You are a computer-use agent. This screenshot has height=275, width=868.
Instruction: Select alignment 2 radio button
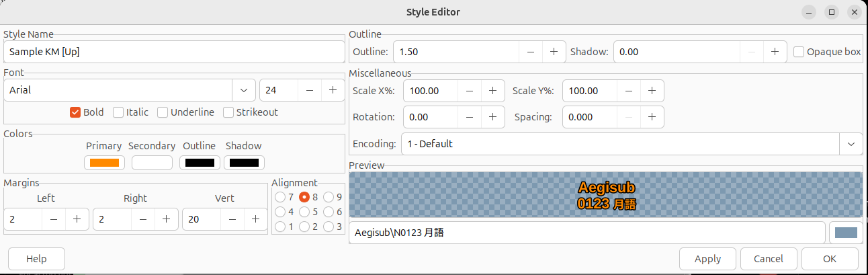pos(304,227)
